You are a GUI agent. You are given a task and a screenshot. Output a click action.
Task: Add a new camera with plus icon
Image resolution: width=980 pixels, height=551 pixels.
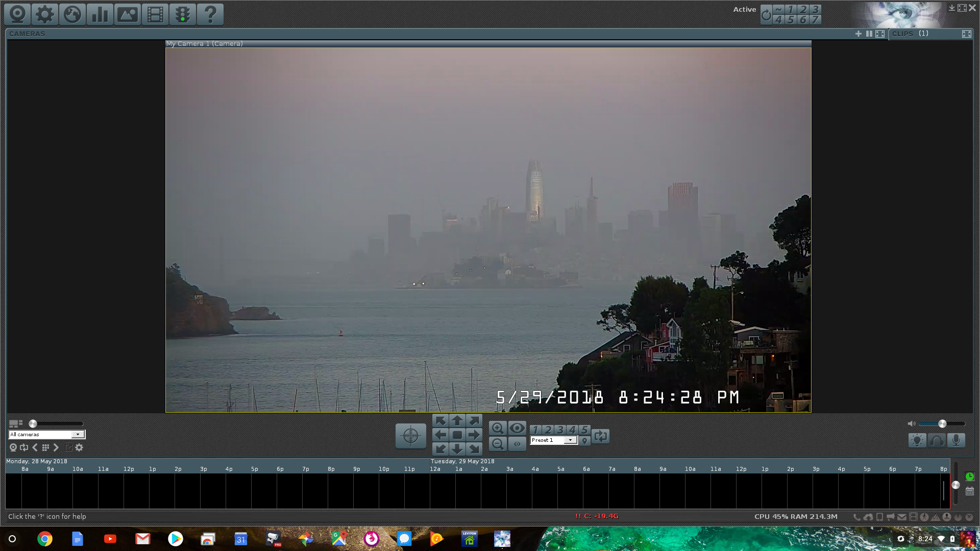(859, 34)
